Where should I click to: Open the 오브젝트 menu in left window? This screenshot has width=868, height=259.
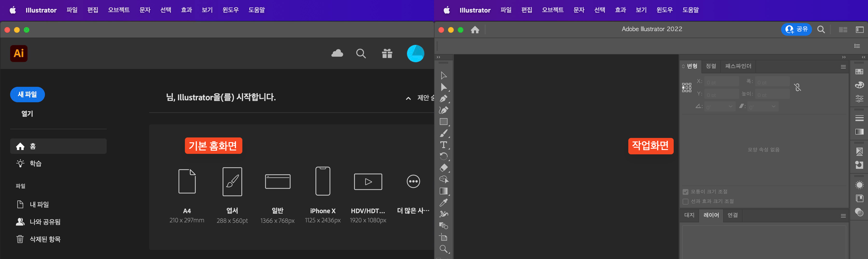tap(119, 10)
